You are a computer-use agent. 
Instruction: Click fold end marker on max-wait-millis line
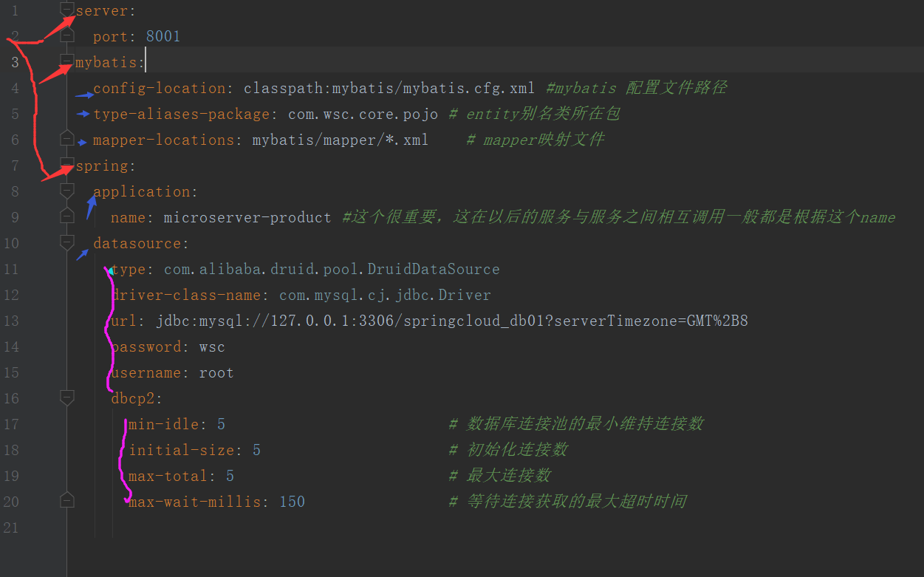pyautogui.click(x=67, y=500)
